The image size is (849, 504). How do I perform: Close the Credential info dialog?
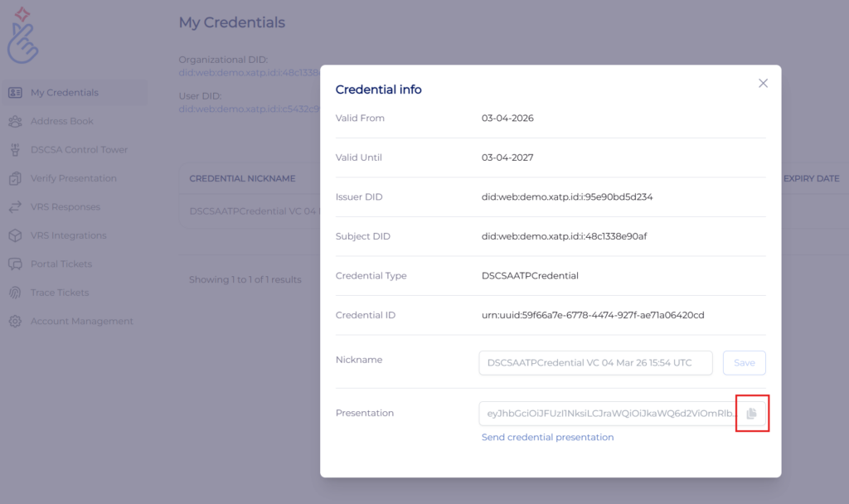(763, 84)
